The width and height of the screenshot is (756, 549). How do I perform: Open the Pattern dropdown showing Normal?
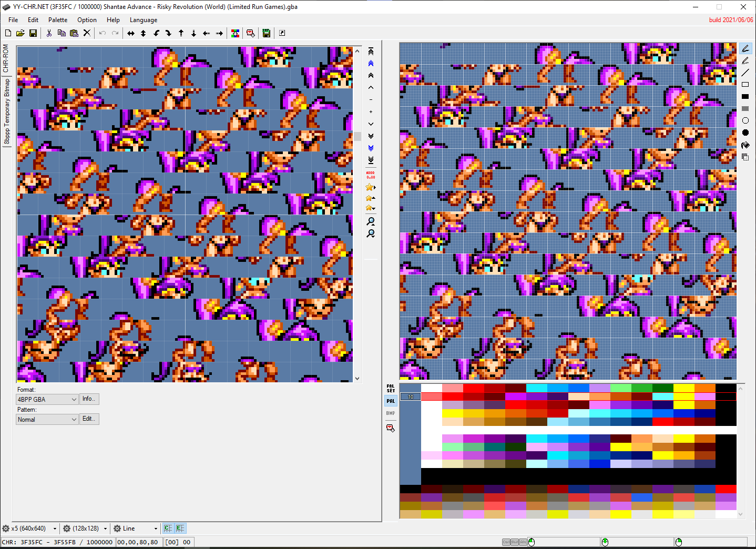pyautogui.click(x=47, y=420)
